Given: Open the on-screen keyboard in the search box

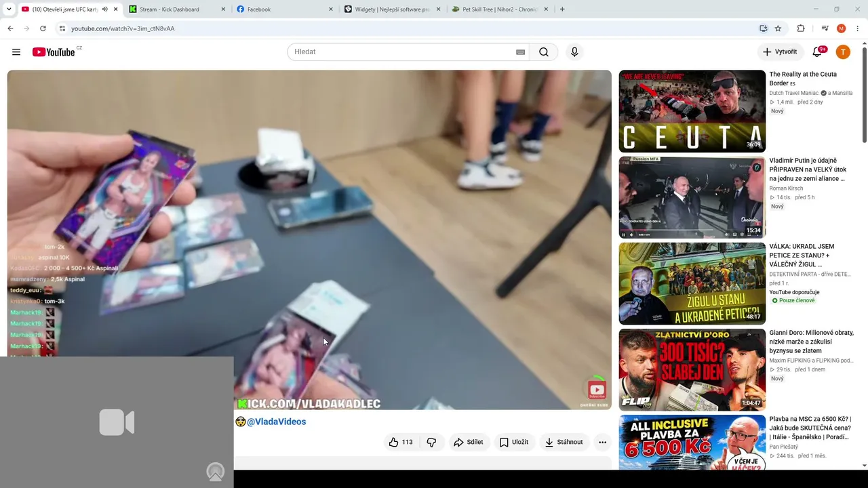Looking at the screenshot, I should point(520,52).
